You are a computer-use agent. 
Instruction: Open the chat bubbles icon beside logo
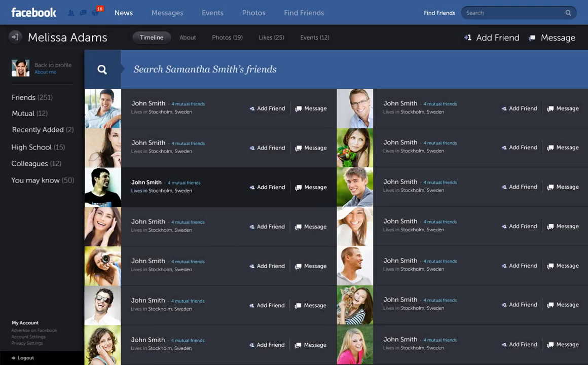pyautogui.click(x=83, y=13)
